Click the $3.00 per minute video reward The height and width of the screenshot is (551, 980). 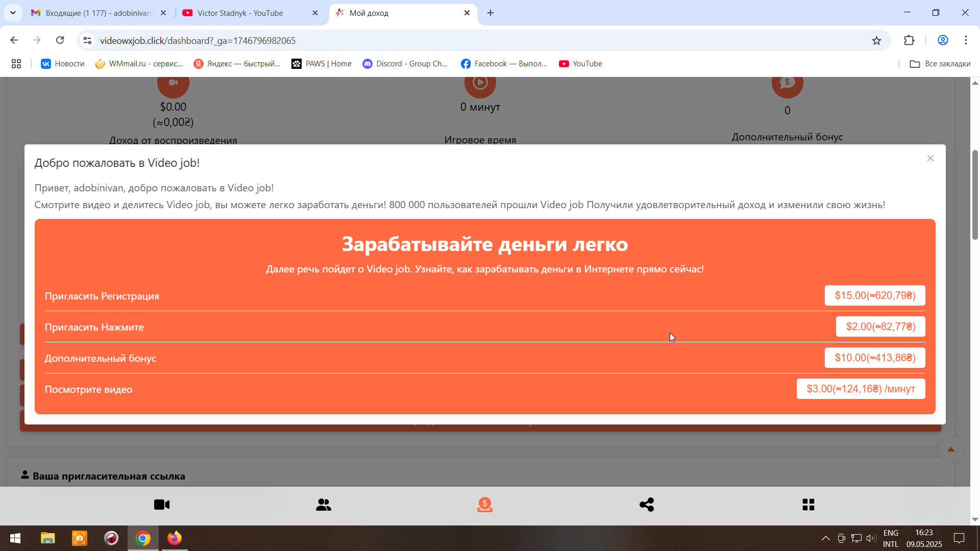[861, 389]
